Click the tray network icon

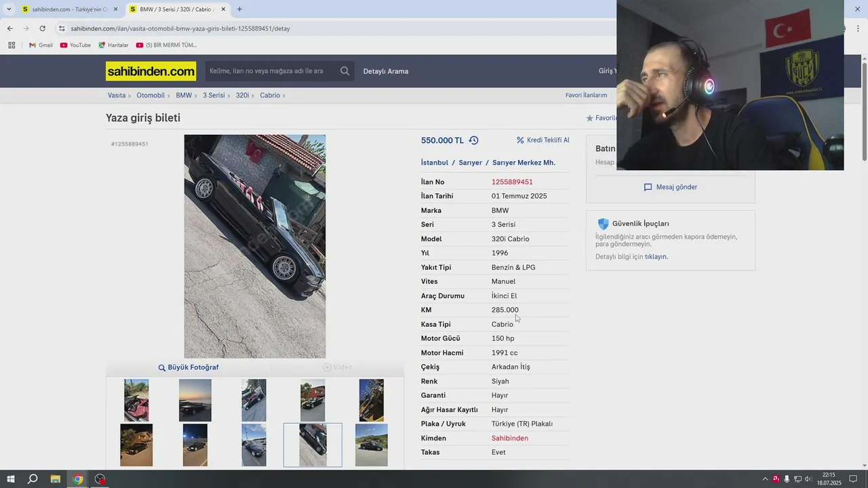797,479
